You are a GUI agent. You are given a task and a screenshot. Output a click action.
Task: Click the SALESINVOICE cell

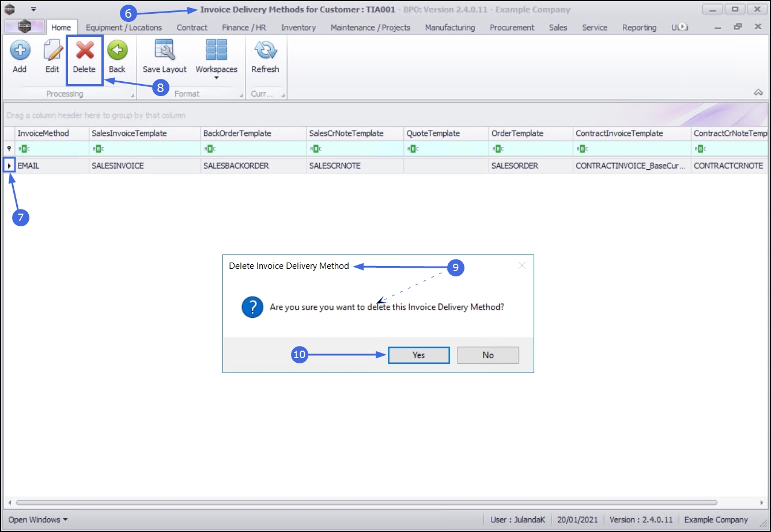click(145, 166)
